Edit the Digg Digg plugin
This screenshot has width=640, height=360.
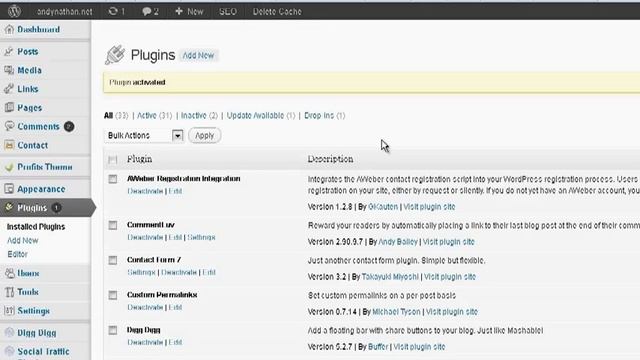176,342
